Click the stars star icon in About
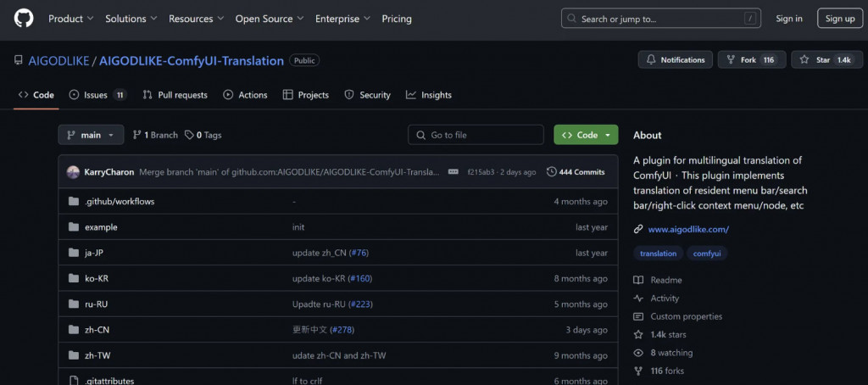 638,335
